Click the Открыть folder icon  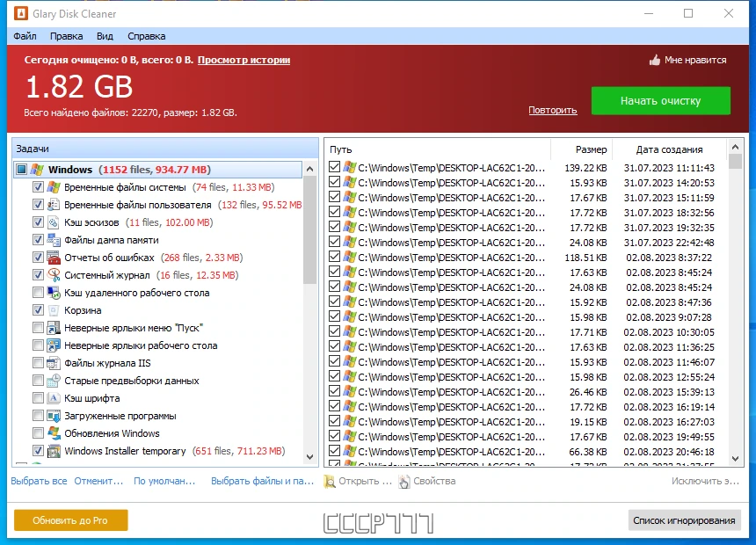(x=330, y=482)
